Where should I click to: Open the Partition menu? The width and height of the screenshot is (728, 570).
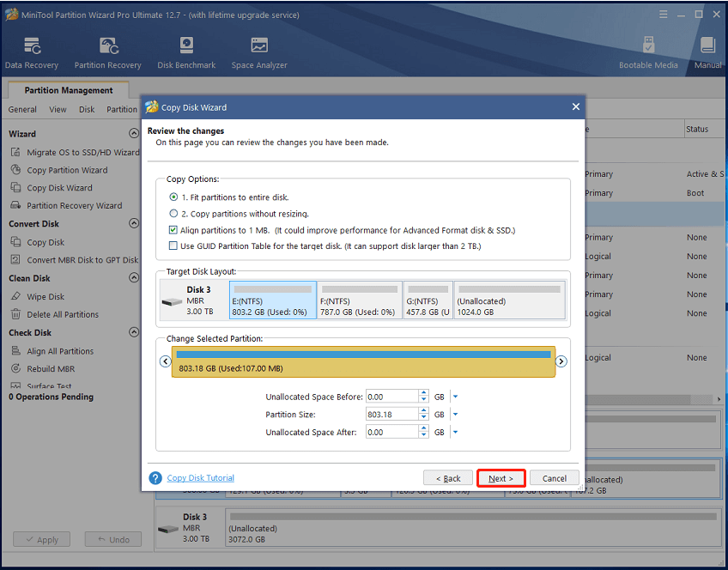(x=122, y=110)
